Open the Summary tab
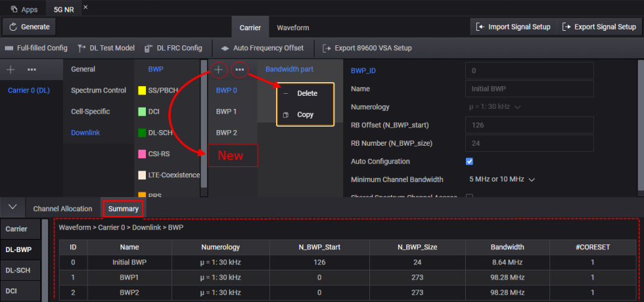Image resolution: width=644 pixels, height=302 pixels. 123,208
